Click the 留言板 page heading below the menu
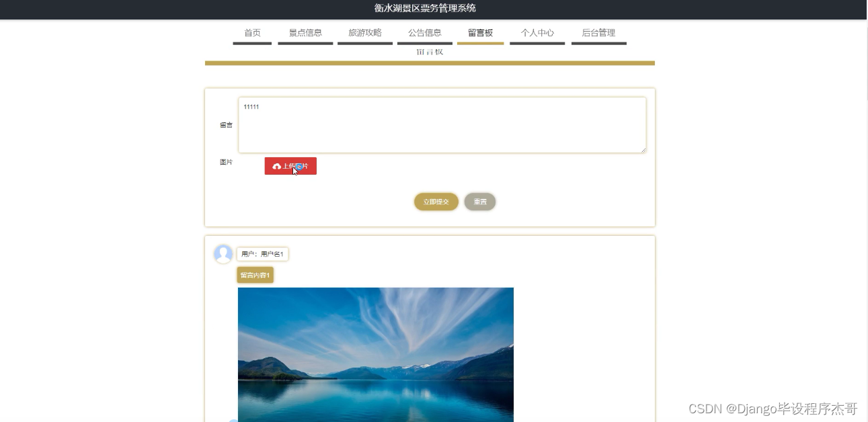 pos(430,52)
